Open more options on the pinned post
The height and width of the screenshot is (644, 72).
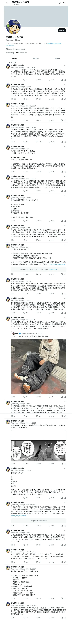(65, 65)
